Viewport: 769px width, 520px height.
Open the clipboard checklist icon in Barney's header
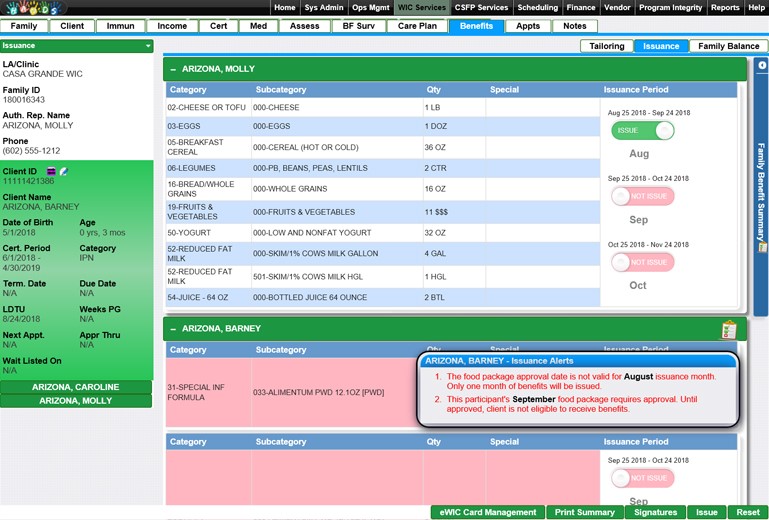pos(728,329)
